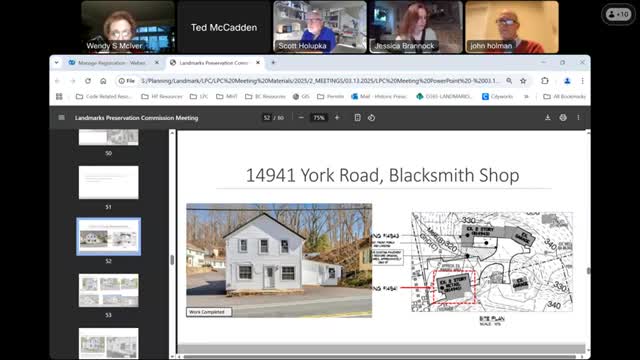Click the zoom magnifier in address bar
Image resolution: width=640 pixels, height=360 pixels.
tap(509, 81)
